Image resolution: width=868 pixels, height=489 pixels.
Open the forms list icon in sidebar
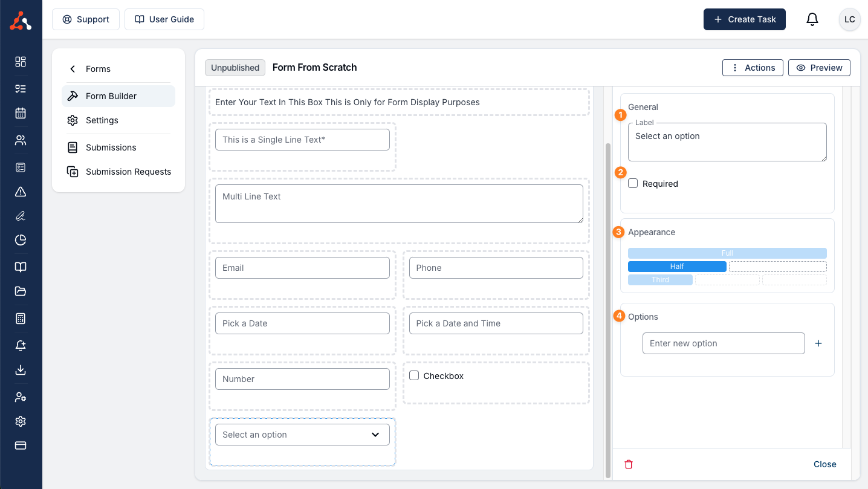tap(21, 167)
